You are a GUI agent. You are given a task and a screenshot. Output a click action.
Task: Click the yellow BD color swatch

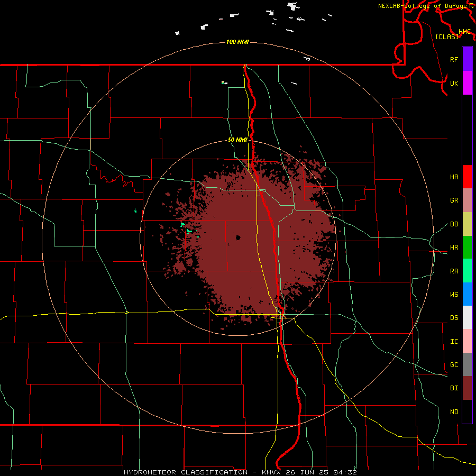pos(467,224)
